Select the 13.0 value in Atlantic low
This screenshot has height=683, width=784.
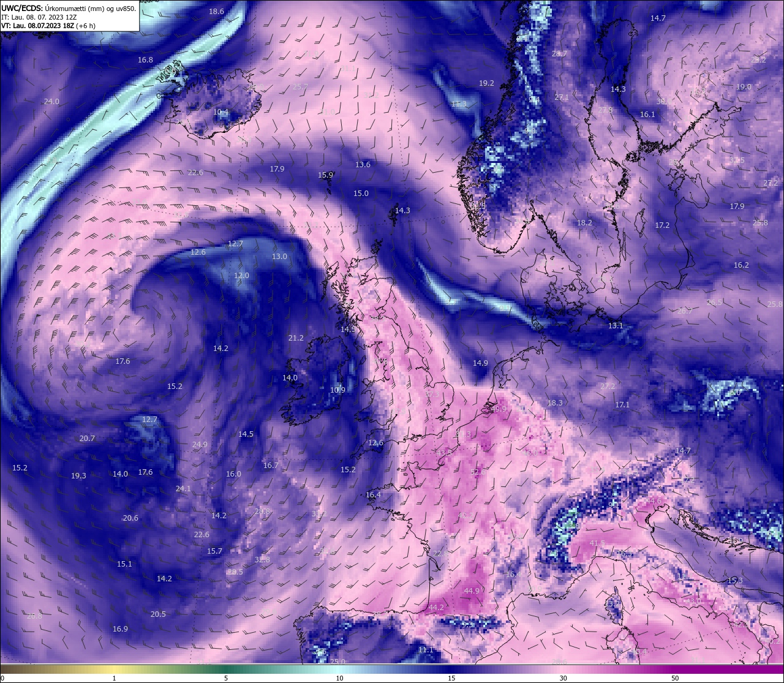[x=279, y=257]
